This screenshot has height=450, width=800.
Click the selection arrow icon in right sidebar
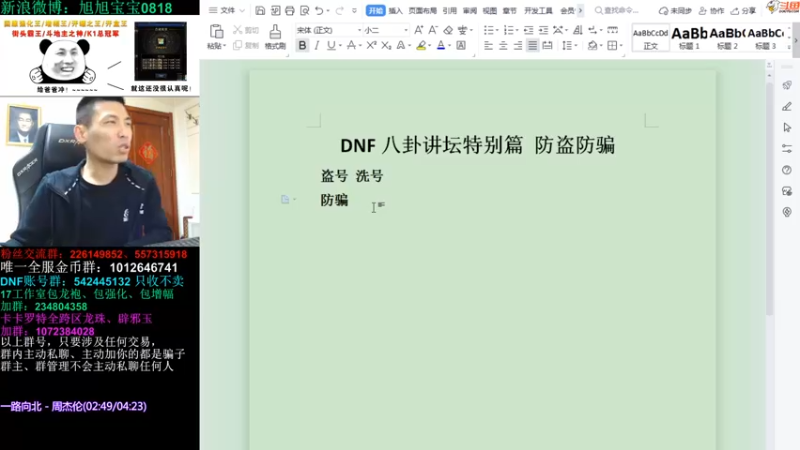click(x=787, y=127)
